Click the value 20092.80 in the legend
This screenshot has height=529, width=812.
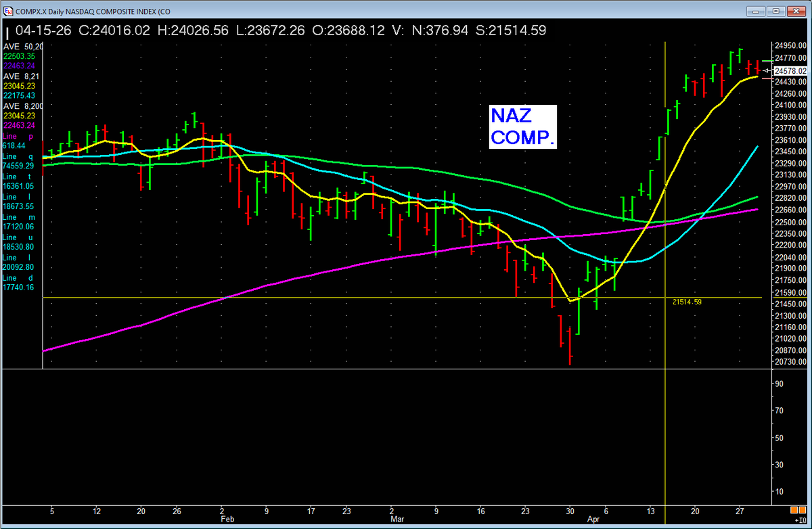(19, 267)
